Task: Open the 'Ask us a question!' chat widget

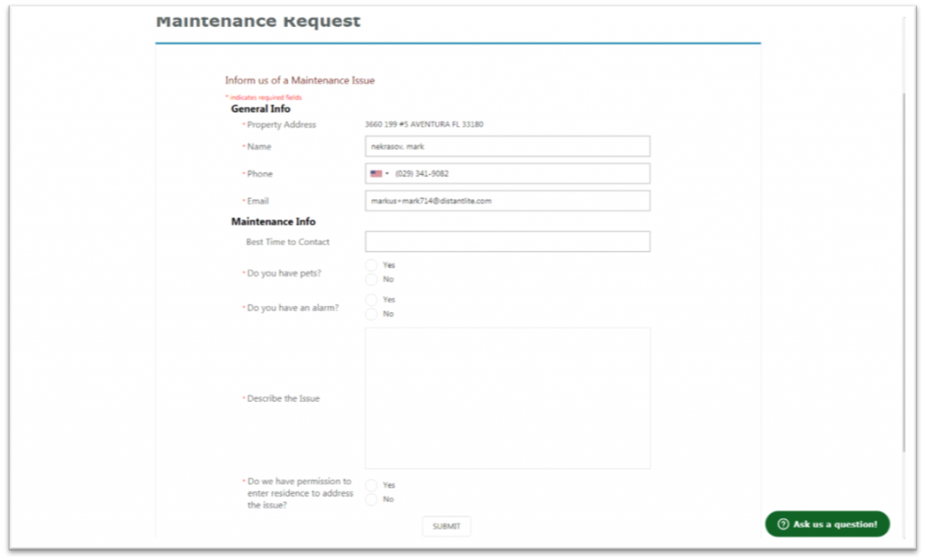Action: (827, 524)
